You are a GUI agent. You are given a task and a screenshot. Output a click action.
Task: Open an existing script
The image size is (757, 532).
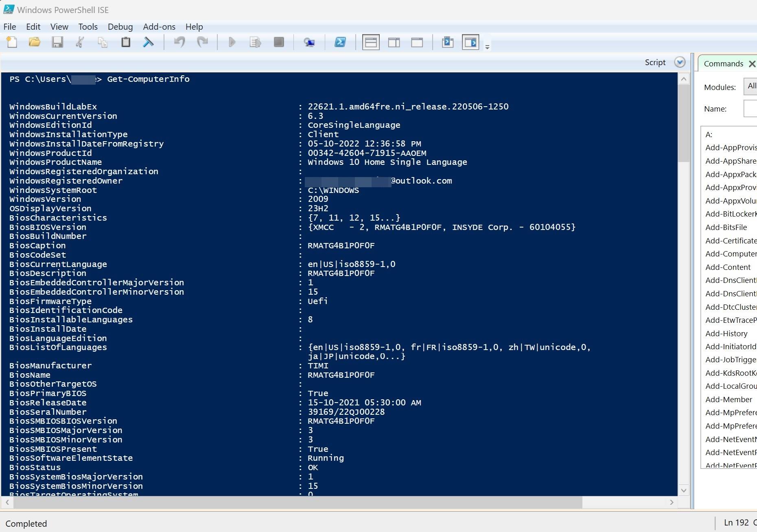point(34,42)
